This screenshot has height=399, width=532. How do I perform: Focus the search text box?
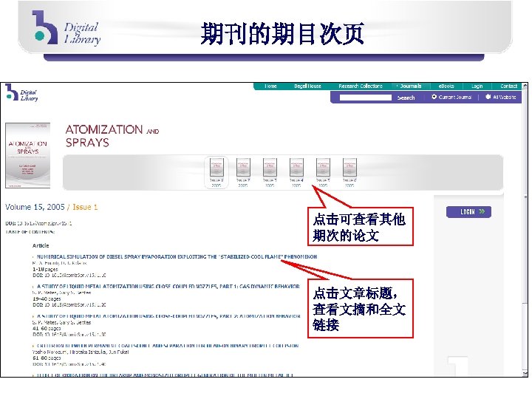366,98
